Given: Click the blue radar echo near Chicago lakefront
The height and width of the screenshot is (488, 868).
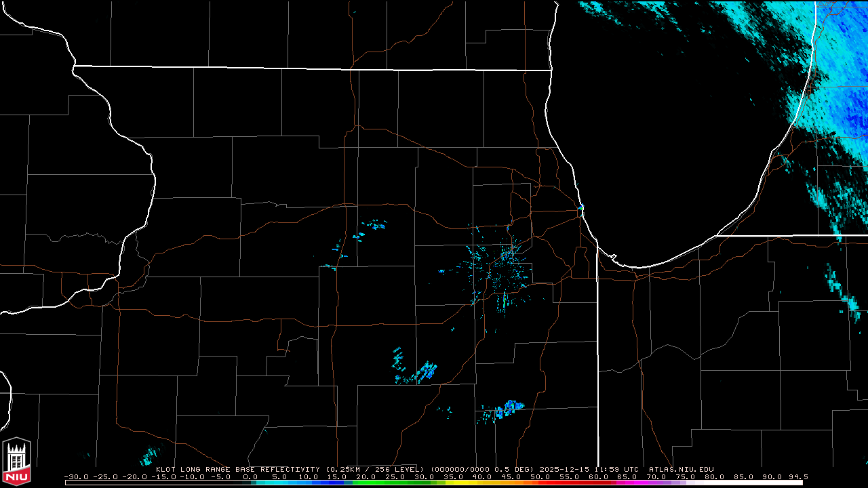Looking at the screenshot, I should pyautogui.click(x=581, y=208).
